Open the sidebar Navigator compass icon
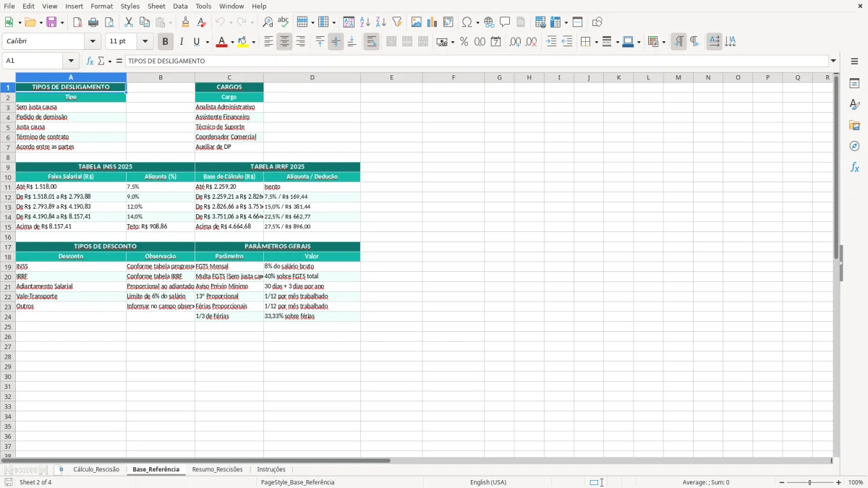 click(854, 146)
